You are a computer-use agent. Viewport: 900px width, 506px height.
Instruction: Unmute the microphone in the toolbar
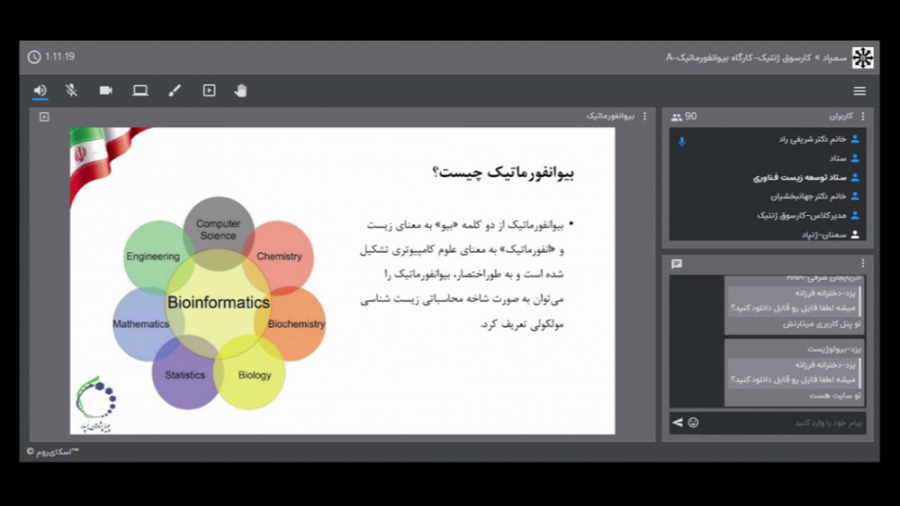72,91
